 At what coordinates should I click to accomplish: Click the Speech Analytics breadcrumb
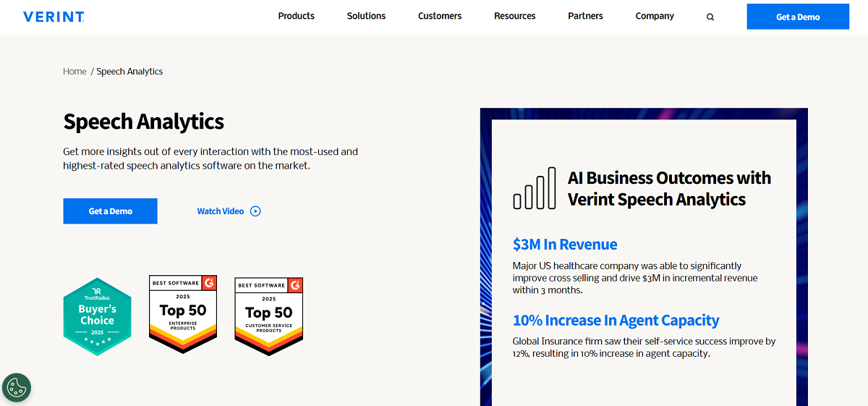click(x=129, y=72)
